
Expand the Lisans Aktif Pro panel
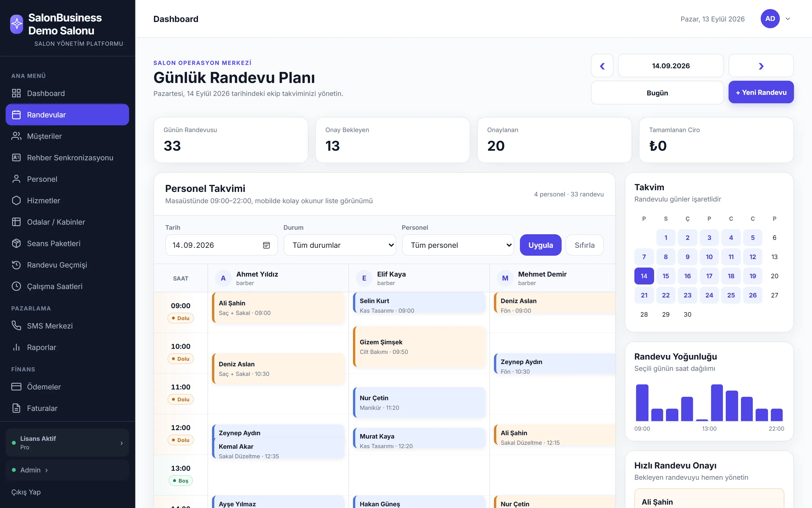coord(67,443)
